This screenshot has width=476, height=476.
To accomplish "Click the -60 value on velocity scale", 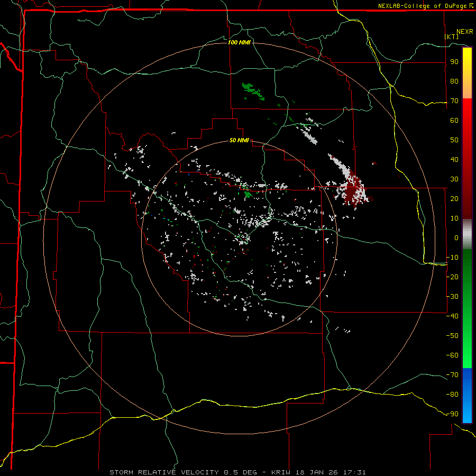I will click(x=452, y=355).
